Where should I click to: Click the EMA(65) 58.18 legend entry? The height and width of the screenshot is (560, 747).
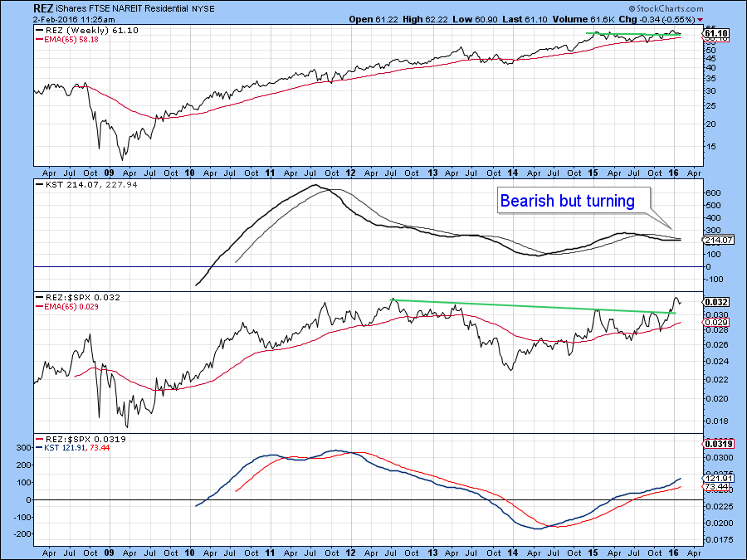point(67,40)
